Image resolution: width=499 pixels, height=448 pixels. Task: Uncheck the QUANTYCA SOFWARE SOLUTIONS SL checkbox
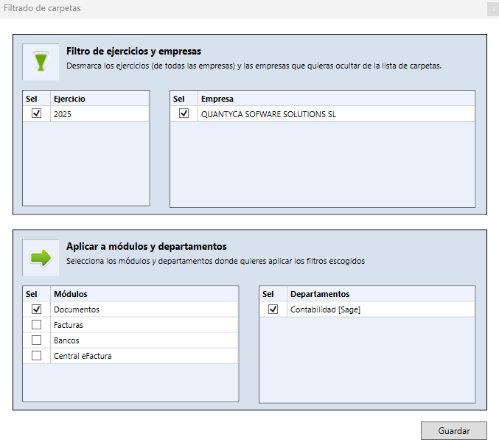pos(184,113)
